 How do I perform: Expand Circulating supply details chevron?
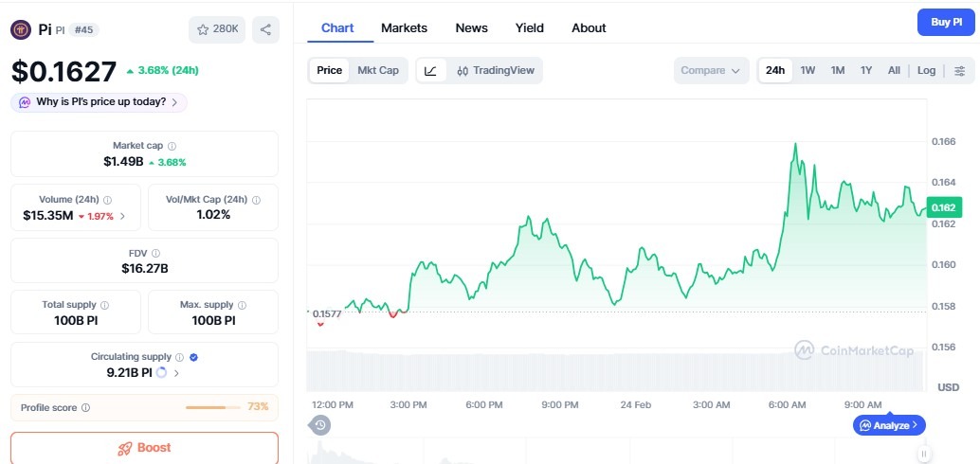(x=176, y=373)
